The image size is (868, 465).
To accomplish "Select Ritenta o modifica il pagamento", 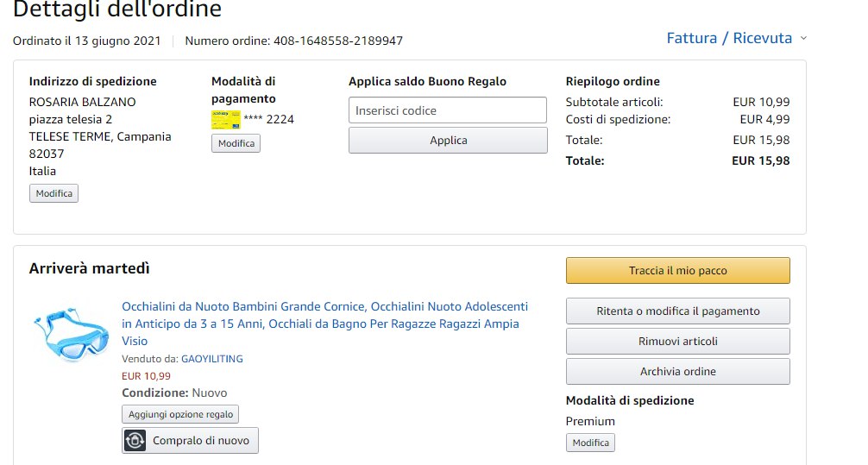I will [x=677, y=311].
